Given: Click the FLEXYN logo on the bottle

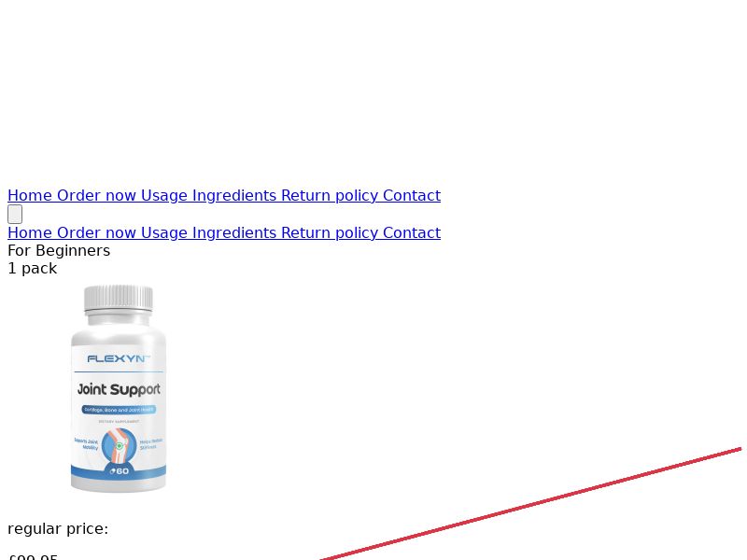Looking at the screenshot, I should 119,358.
